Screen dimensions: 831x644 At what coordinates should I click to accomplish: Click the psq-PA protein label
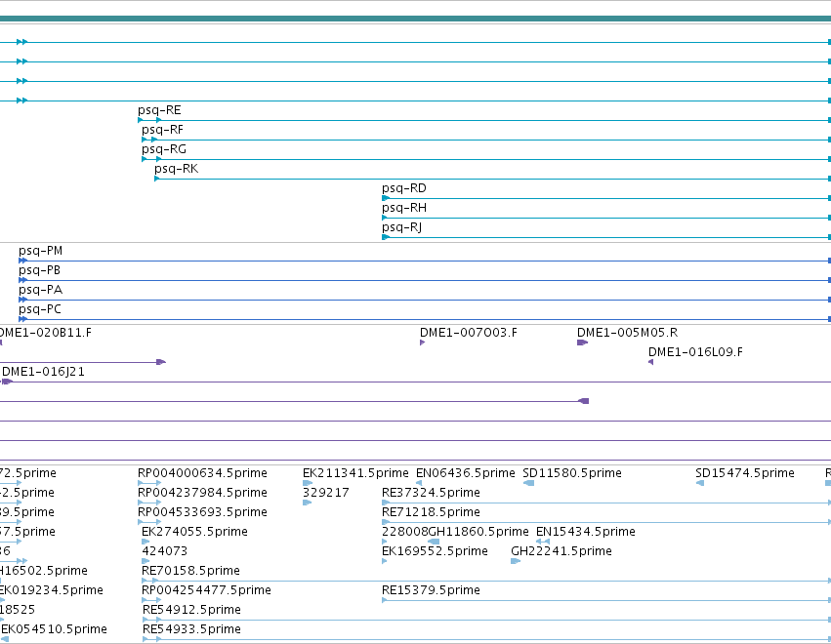click(x=40, y=290)
